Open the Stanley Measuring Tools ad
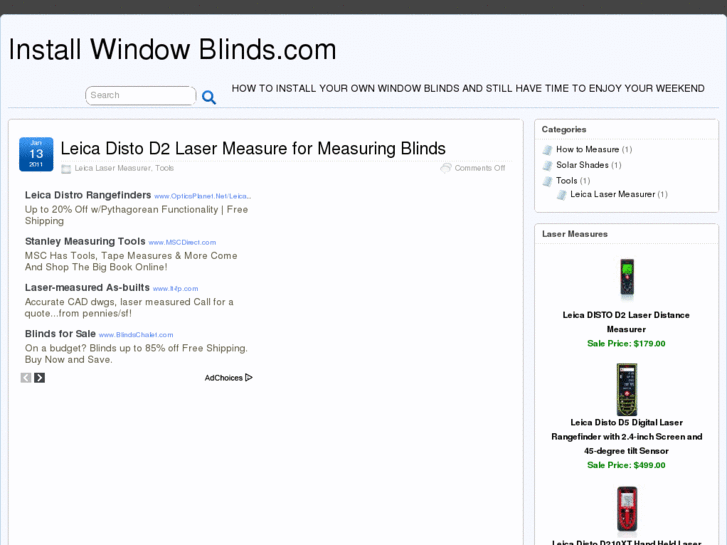Screen dimensions: 727x545 coord(85,241)
